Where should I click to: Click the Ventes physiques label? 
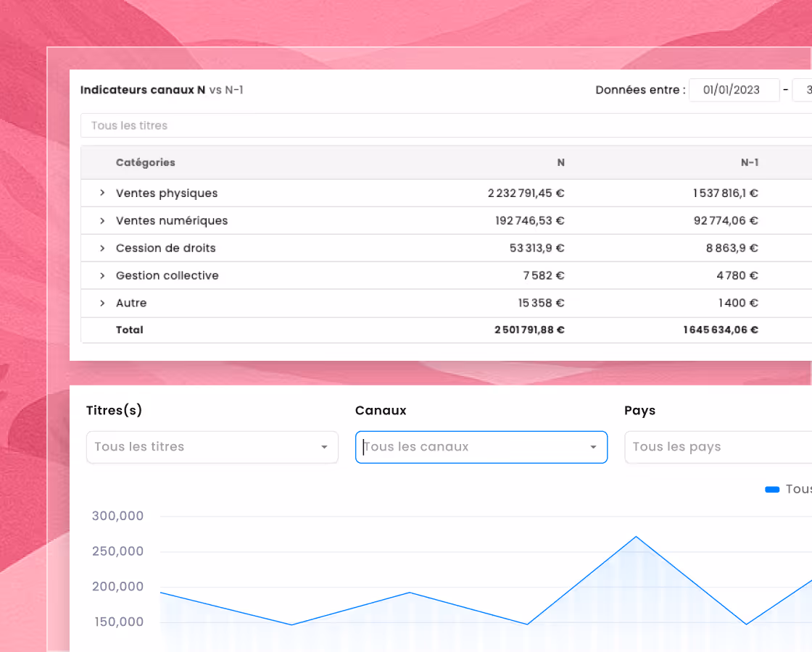click(x=167, y=193)
